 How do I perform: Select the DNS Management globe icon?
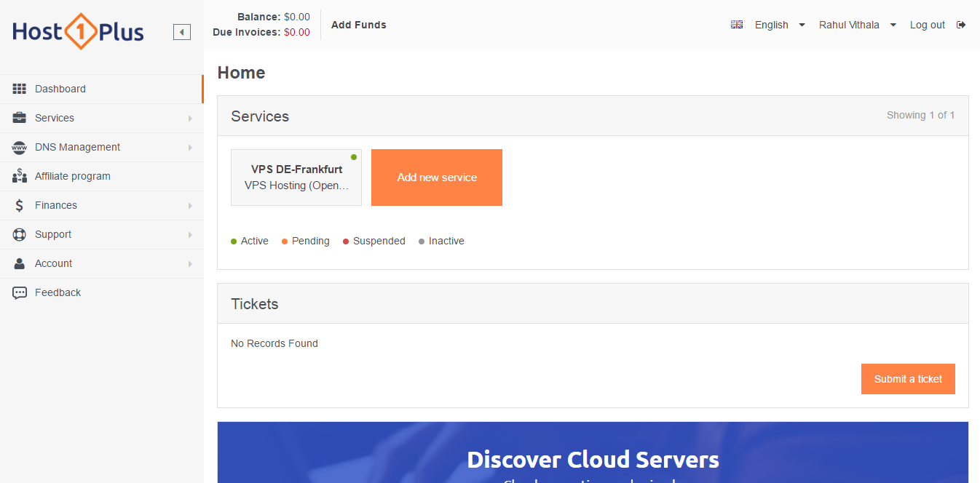click(x=19, y=147)
